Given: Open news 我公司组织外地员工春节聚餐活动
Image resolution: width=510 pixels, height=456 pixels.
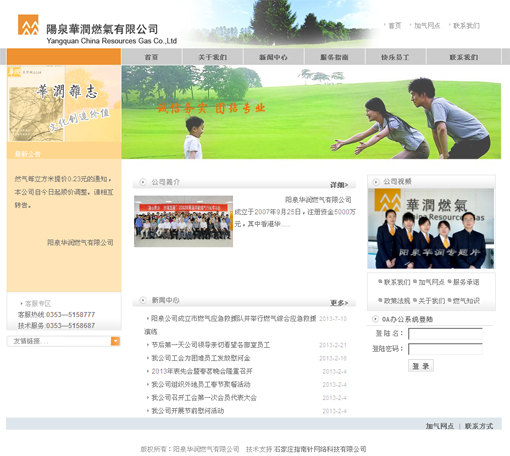Looking at the screenshot, I should point(201,384).
